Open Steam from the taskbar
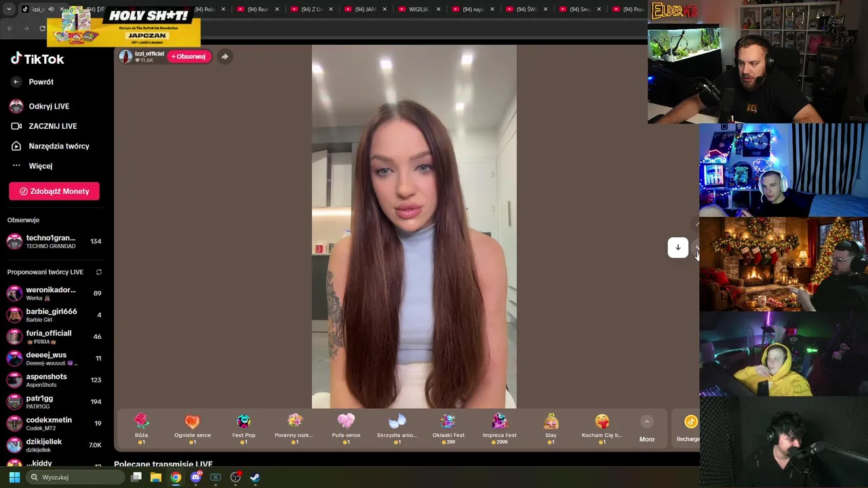 tap(255, 477)
